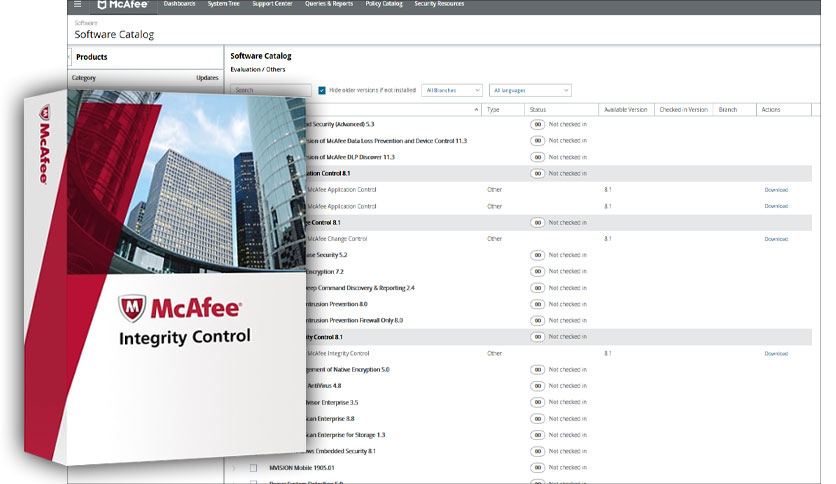
Task: Click Intrusion Prevention Firewall Only 8.0 name
Action: 354,321
